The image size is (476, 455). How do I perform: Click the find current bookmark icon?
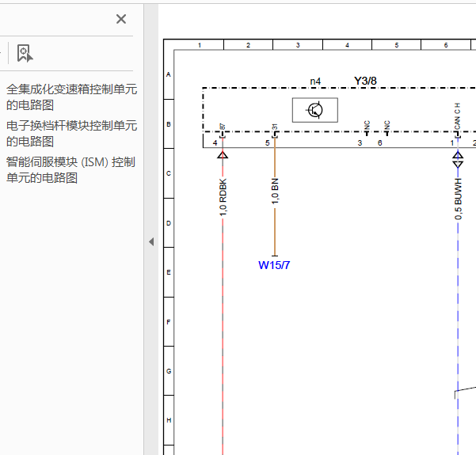pyautogui.click(x=25, y=53)
